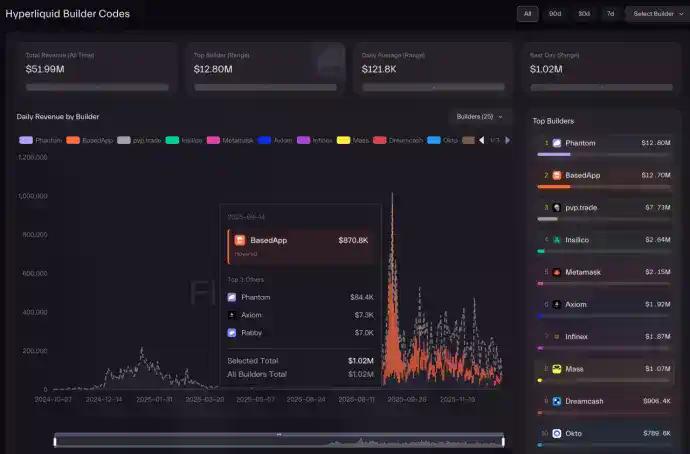Click the Mass icon in Top Builders
The height and width of the screenshot is (454, 690).
557,369
